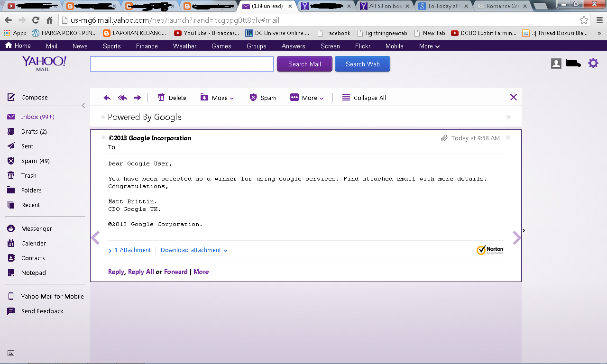
Task: Open News in Yahoo navigation bar
Action: point(80,46)
